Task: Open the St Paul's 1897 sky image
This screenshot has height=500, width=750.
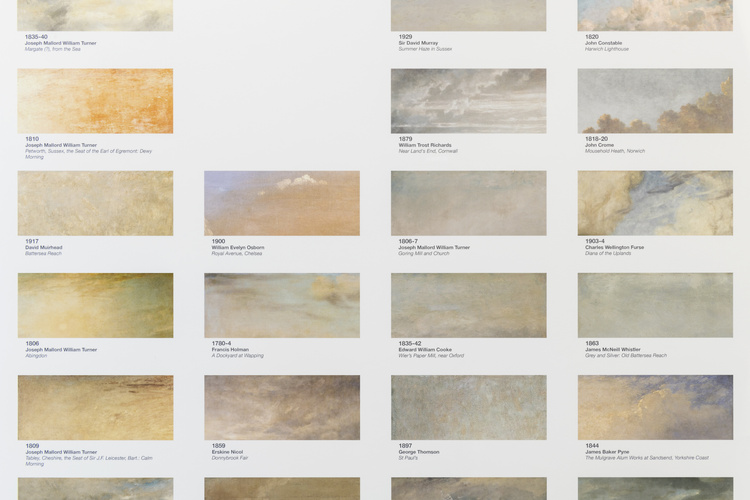Action: pos(469,408)
